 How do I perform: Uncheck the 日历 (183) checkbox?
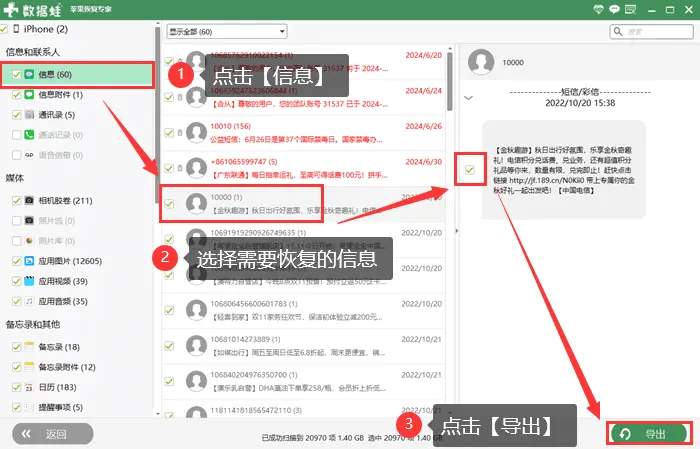point(17,387)
